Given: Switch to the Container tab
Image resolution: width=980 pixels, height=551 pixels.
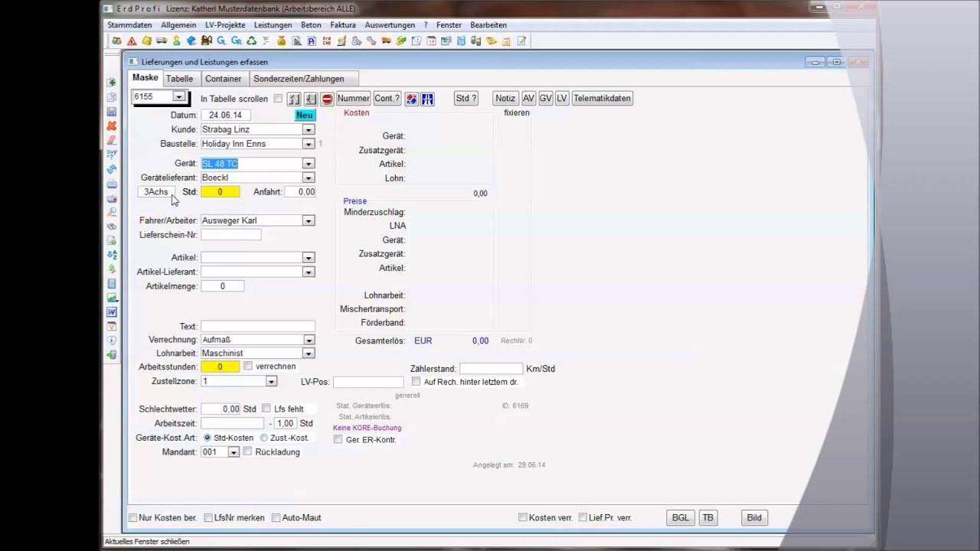Looking at the screenshot, I should 224,79.
